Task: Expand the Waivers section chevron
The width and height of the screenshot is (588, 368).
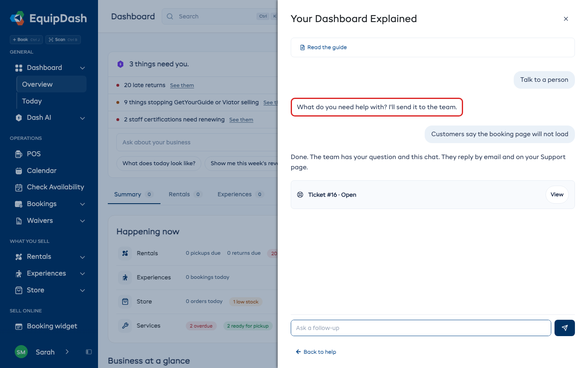Action: [x=82, y=221]
